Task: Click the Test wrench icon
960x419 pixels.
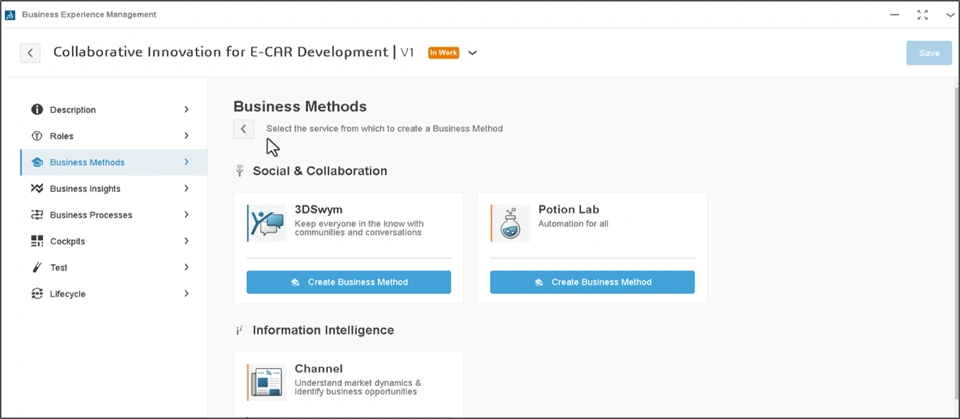Action: pos(37,267)
